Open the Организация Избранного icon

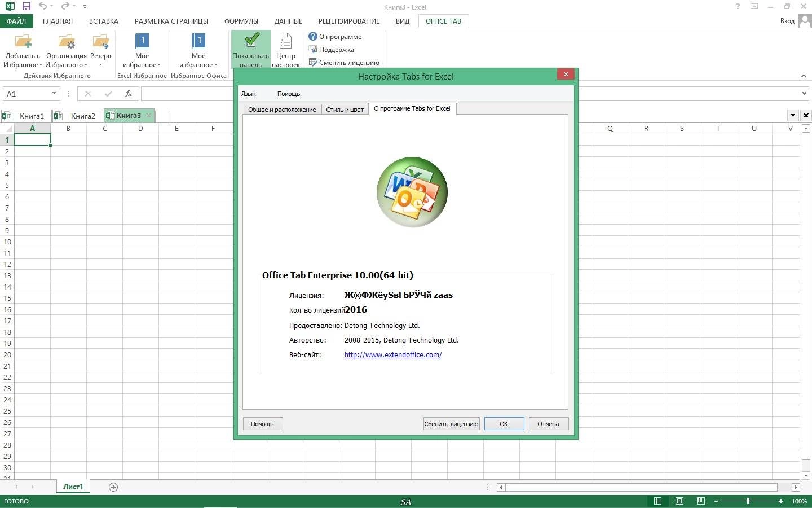(x=67, y=41)
